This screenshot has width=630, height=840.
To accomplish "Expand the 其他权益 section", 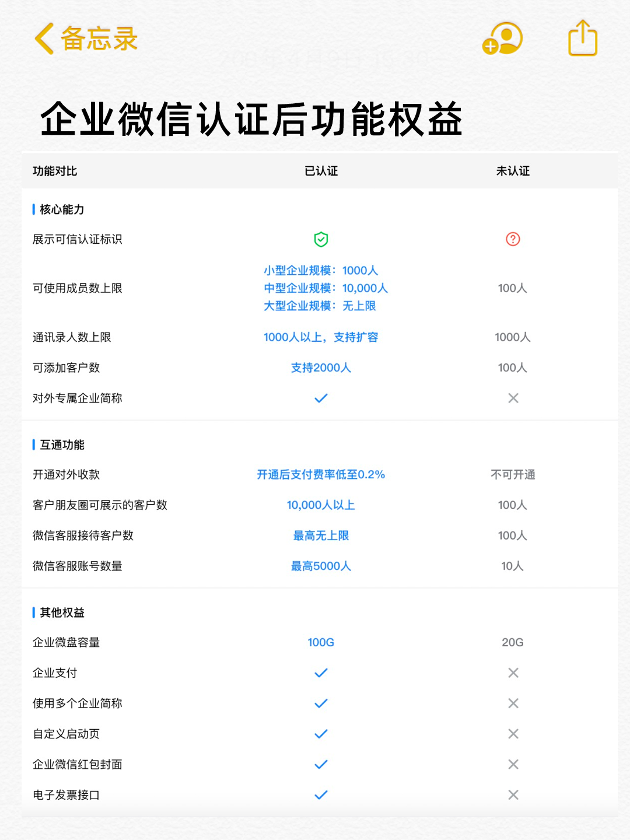I will [x=61, y=612].
